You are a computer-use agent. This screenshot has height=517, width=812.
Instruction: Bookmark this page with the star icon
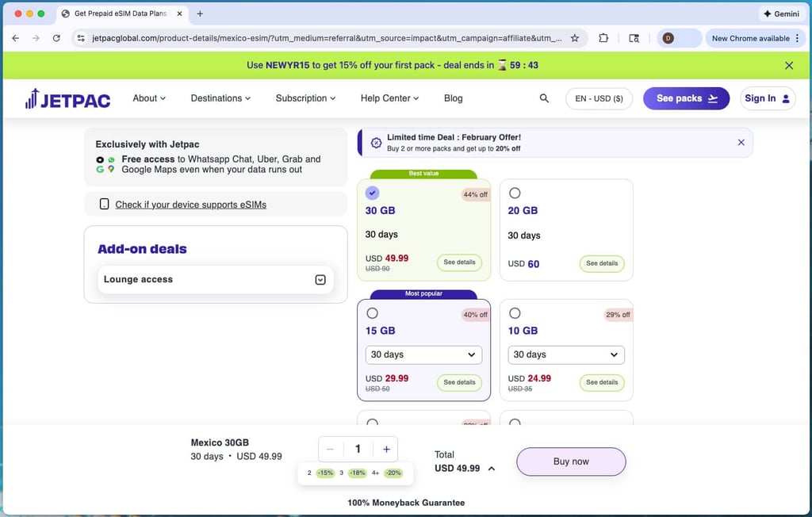[575, 38]
